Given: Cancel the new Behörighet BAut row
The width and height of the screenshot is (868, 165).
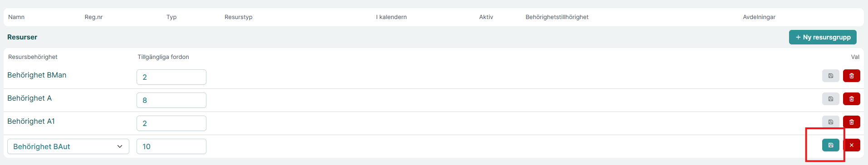Looking at the screenshot, I should 851,145.
